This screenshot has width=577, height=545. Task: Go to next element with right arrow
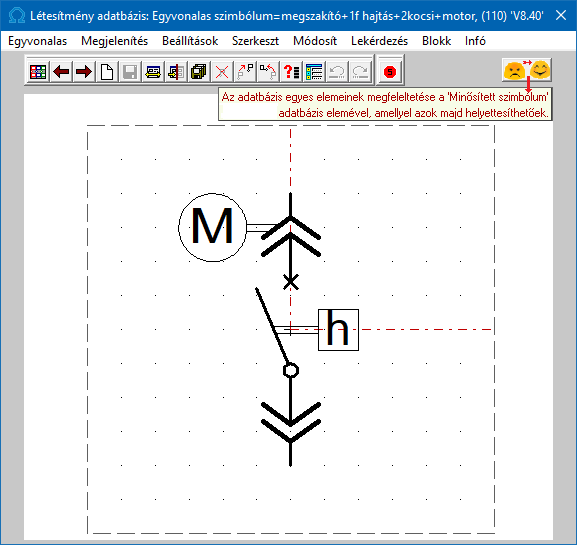(x=84, y=72)
